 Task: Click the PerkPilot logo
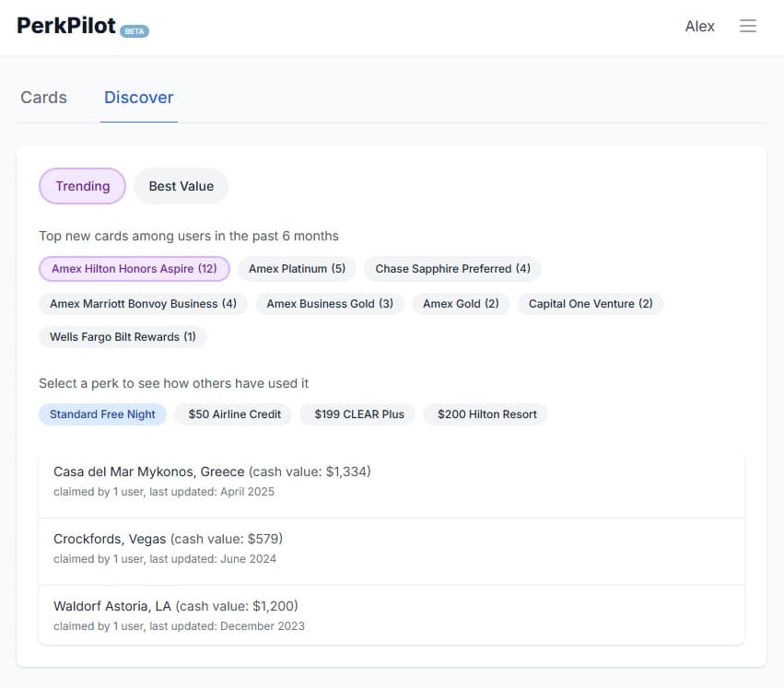pos(67,26)
